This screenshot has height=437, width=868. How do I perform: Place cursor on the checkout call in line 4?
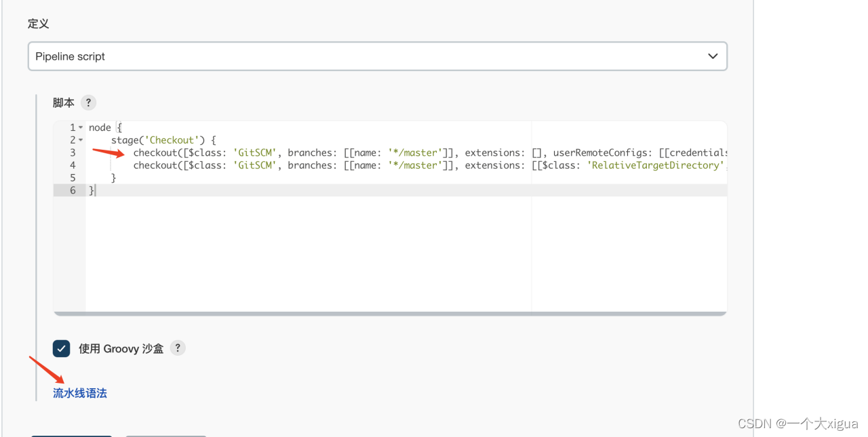click(155, 165)
